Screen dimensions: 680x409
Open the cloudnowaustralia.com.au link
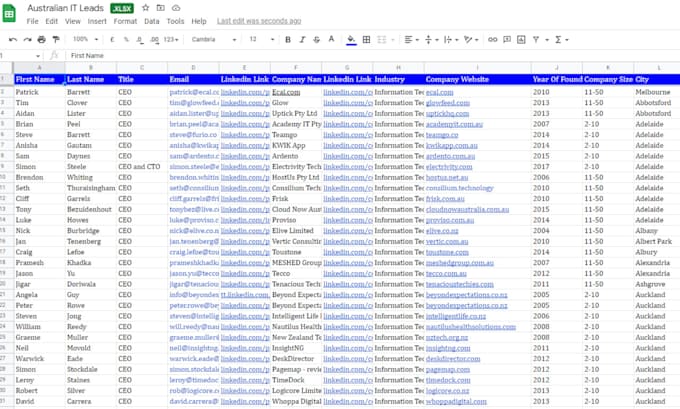(467, 209)
